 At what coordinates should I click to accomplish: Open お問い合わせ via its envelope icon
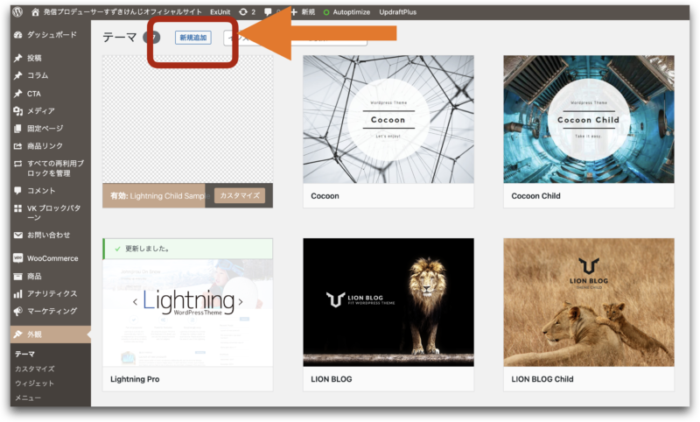18,235
